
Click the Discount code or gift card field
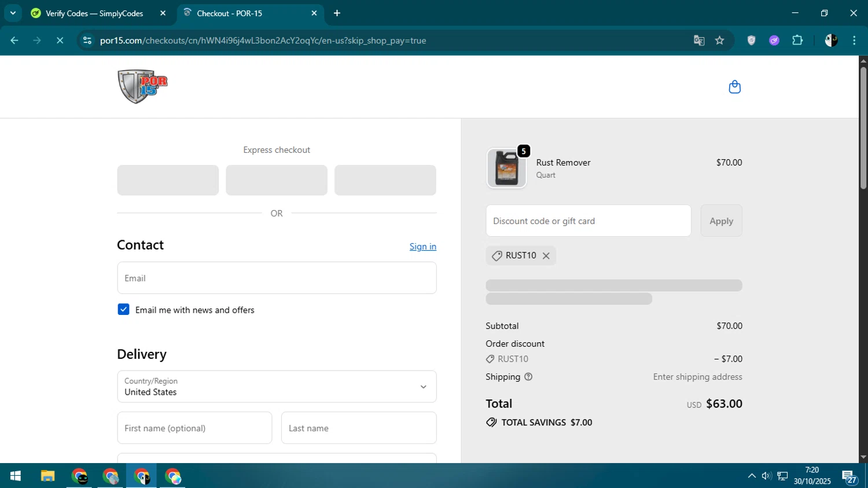(x=589, y=221)
